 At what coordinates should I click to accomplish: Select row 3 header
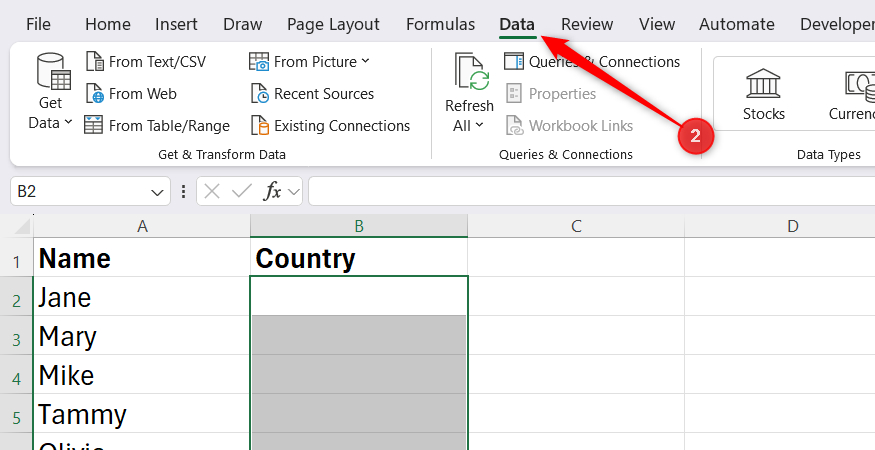click(x=16, y=336)
